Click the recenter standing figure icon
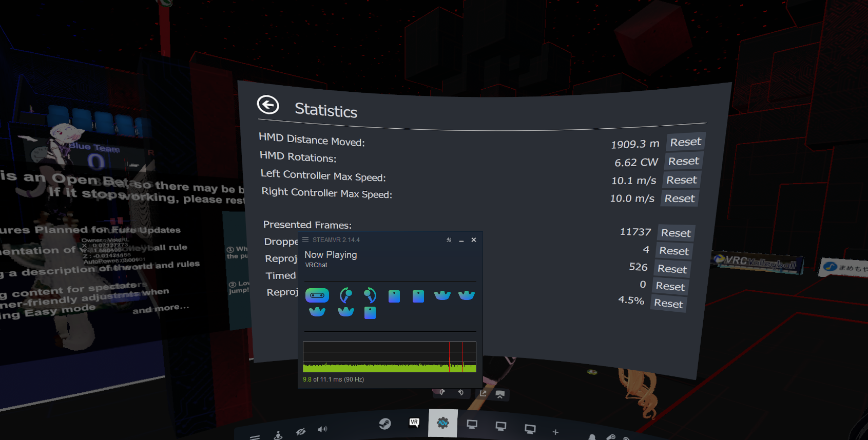 278,435
